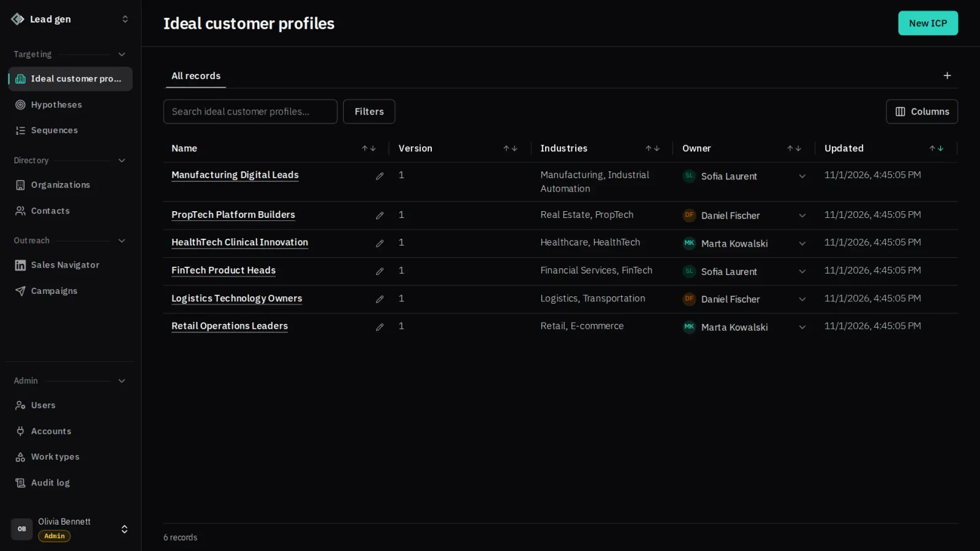Screen dimensions: 980x551
Task: Edit HealthTech Clinical Innovation name with pencil icon
Action: [x=380, y=243]
